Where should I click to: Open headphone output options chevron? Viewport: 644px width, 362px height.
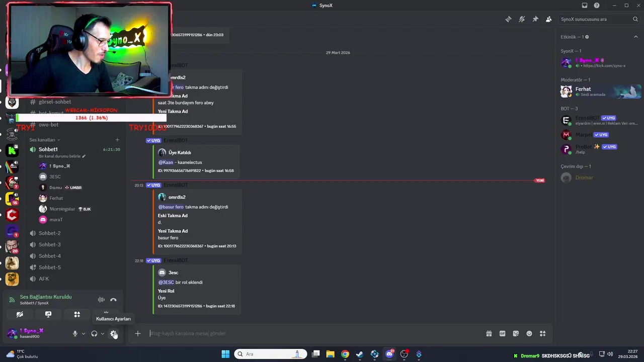(103, 334)
